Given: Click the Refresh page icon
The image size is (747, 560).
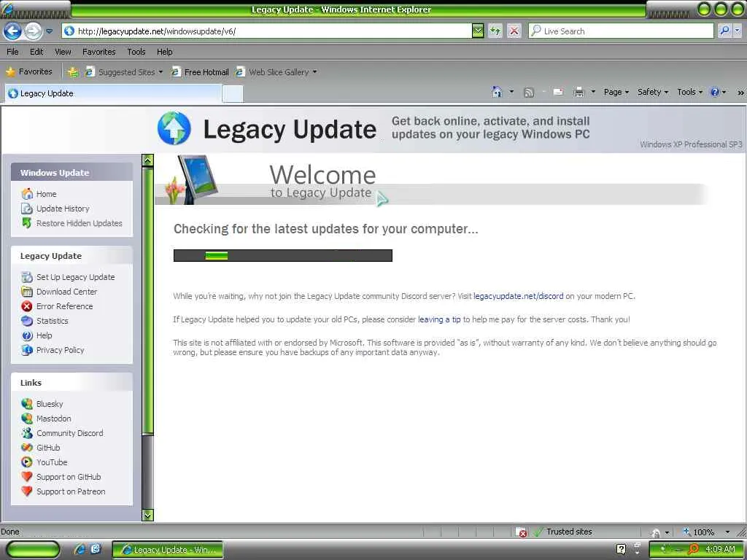Looking at the screenshot, I should 495,31.
